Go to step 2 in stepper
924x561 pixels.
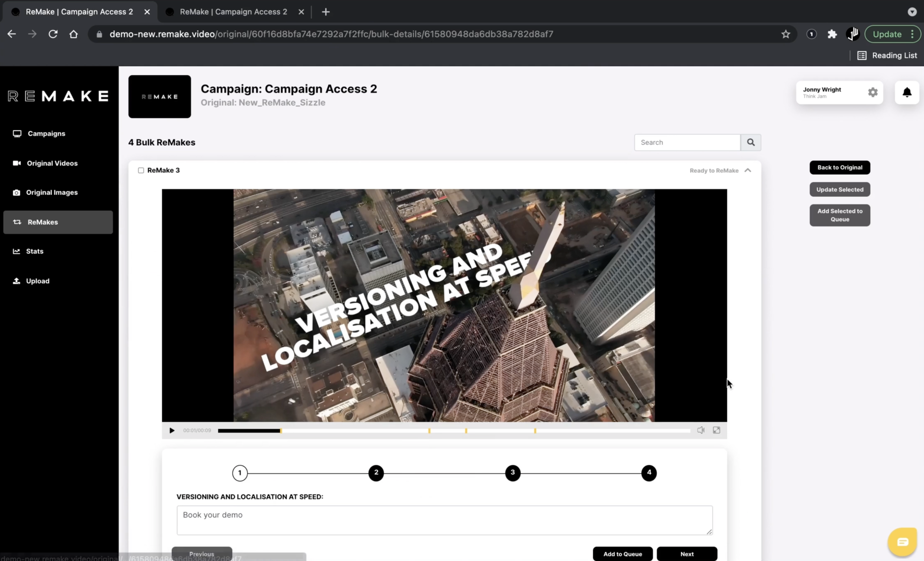coord(376,473)
